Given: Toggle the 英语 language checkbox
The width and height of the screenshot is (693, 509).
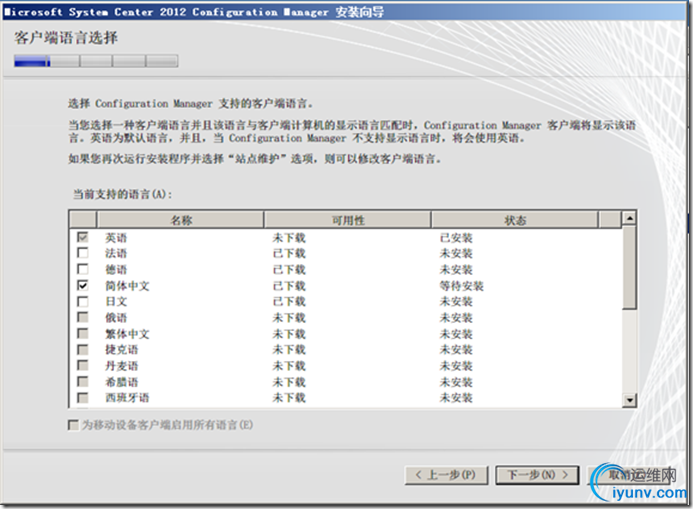Looking at the screenshot, I should pos(83,237).
